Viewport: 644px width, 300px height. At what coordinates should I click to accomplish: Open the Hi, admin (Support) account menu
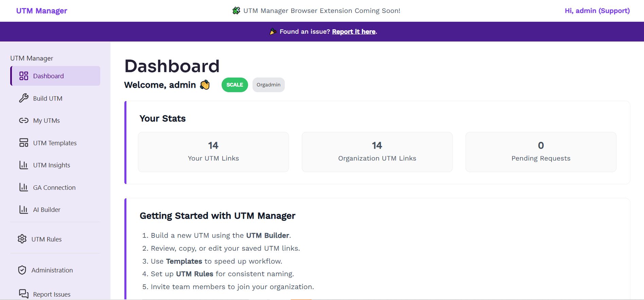[597, 11]
